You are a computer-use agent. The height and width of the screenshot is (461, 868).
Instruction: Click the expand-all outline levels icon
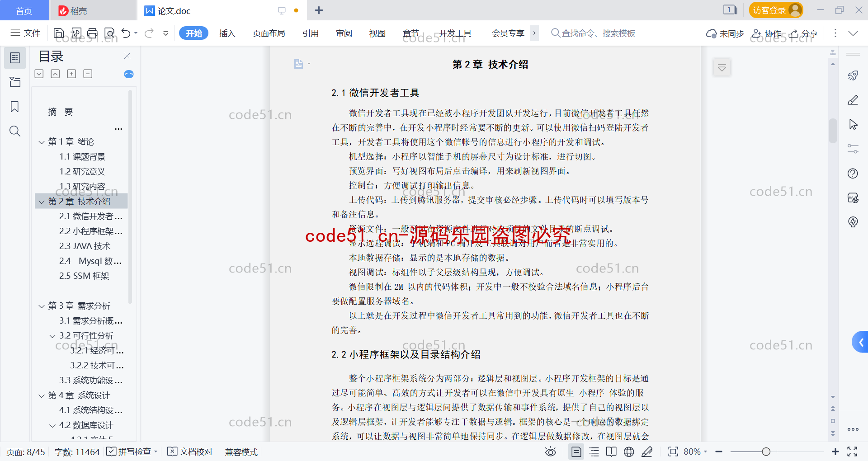pyautogui.click(x=39, y=74)
